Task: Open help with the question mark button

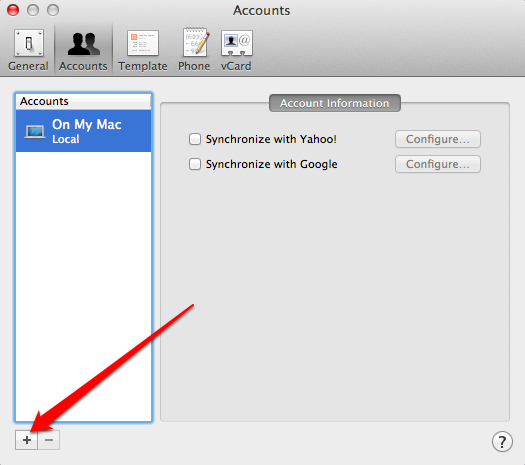Action: (x=502, y=442)
